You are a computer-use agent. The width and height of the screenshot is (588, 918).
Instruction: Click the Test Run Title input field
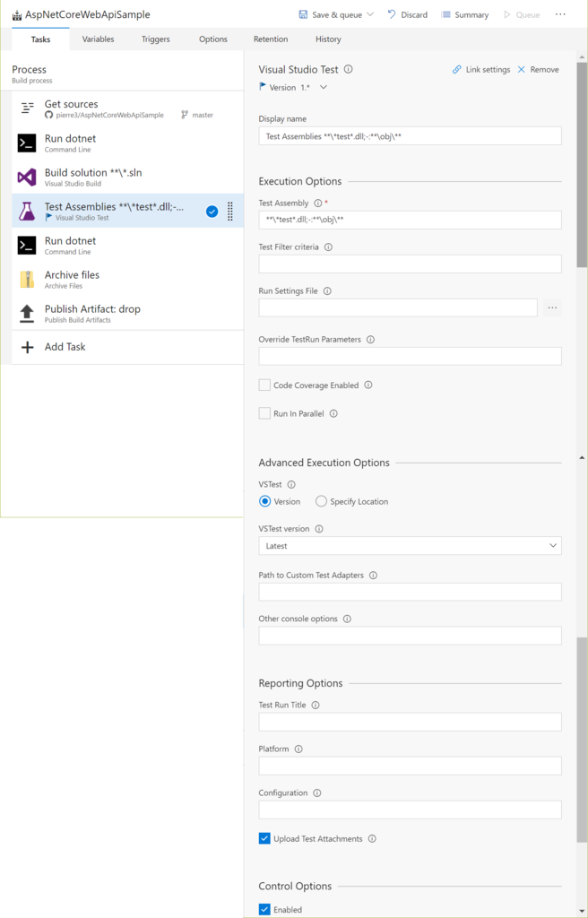tap(410, 722)
